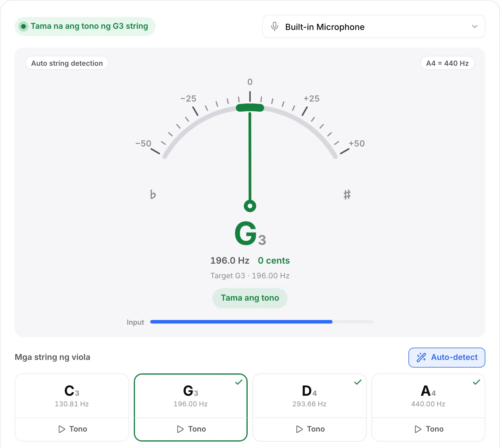Click the green needle tip marker

click(x=250, y=108)
